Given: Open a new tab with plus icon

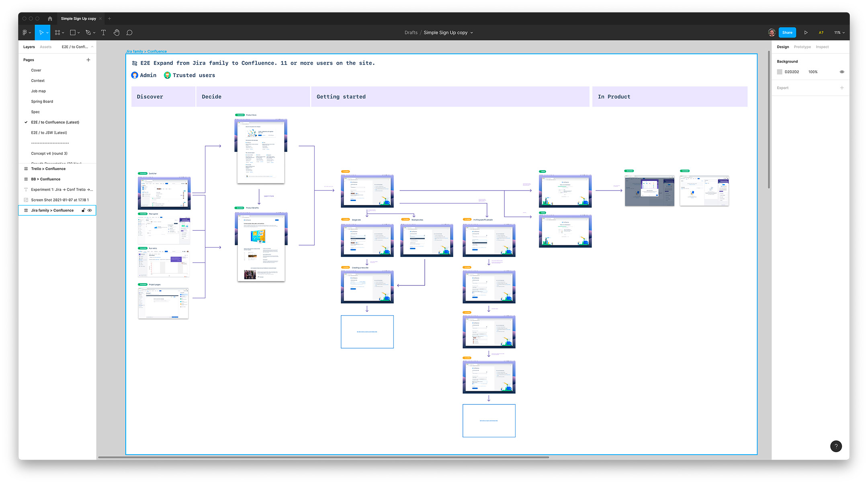Looking at the screenshot, I should point(109,18).
